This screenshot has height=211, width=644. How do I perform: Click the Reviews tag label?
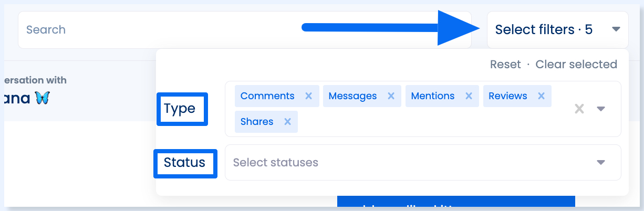(508, 96)
